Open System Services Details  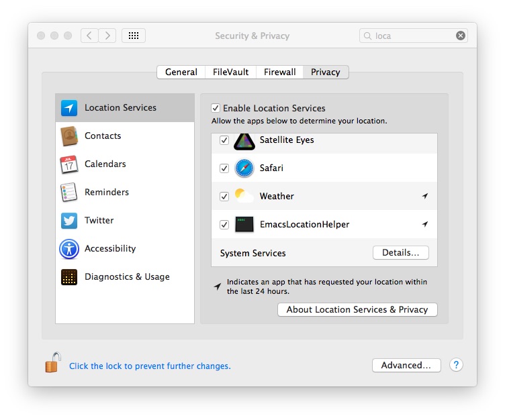[x=400, y=253]
